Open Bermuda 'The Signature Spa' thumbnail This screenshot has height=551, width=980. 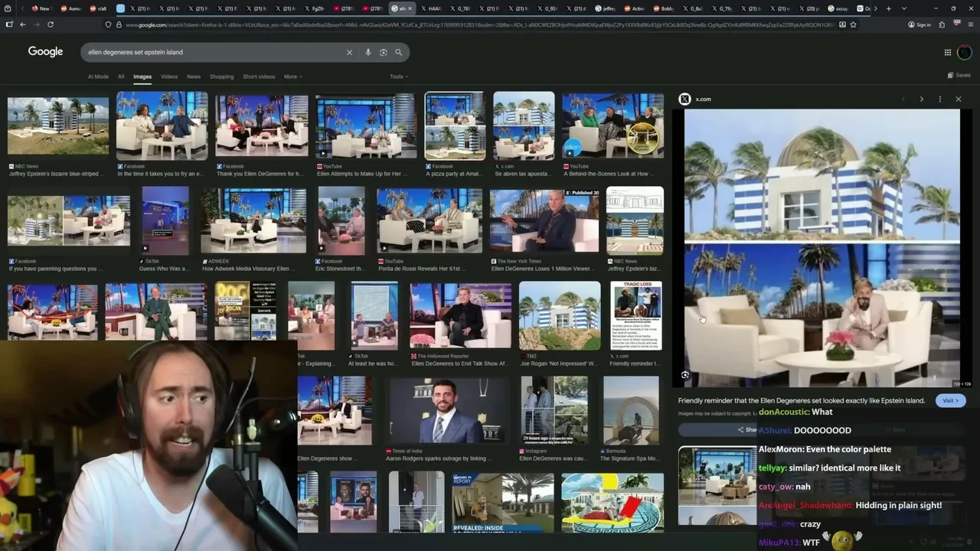(631, 411)
